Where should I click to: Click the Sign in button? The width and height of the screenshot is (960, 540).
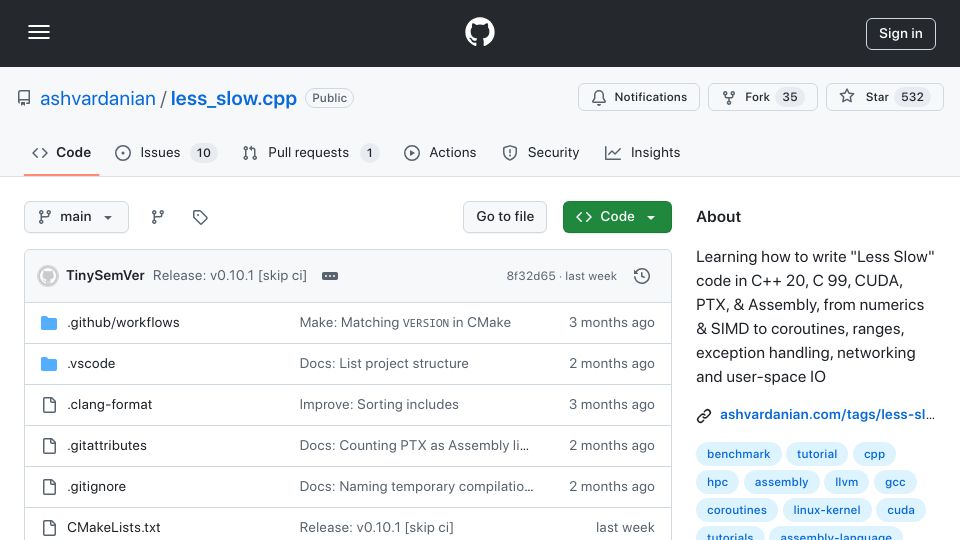900,34
